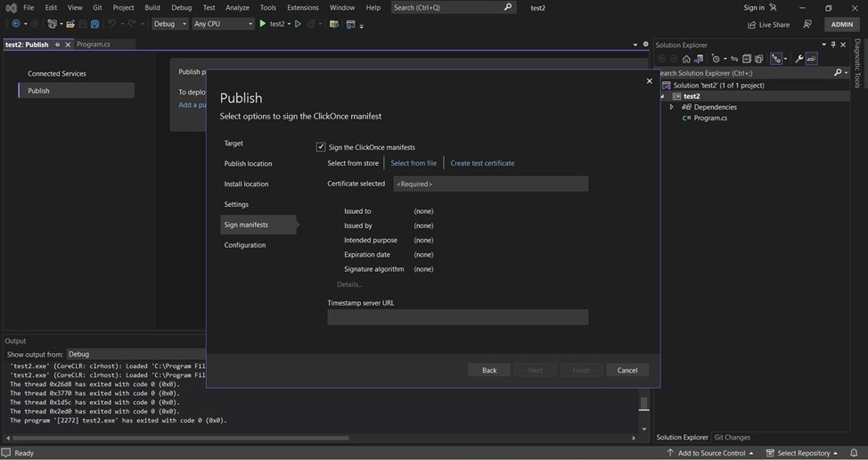The height and width of the screenshot is (460, 868).
Task: Open the Show output from Debug dropdown
Action: pos(136,354)
